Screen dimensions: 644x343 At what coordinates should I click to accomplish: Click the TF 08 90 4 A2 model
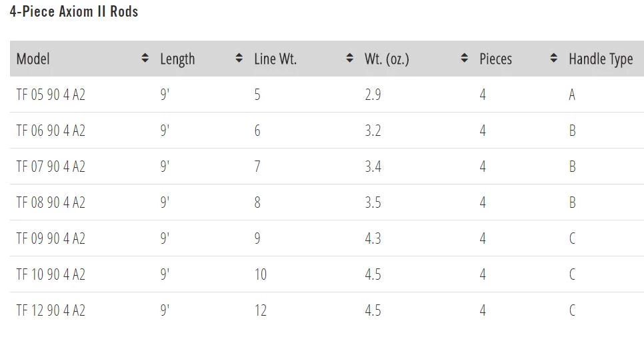click(x=51, y=202)
